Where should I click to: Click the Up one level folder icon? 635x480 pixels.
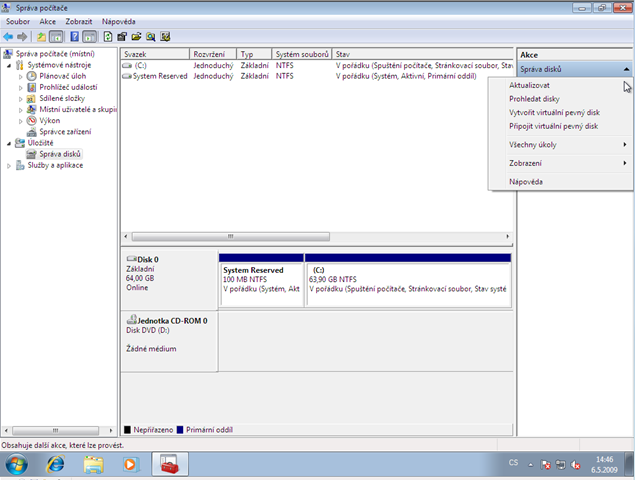coord(41,37)
